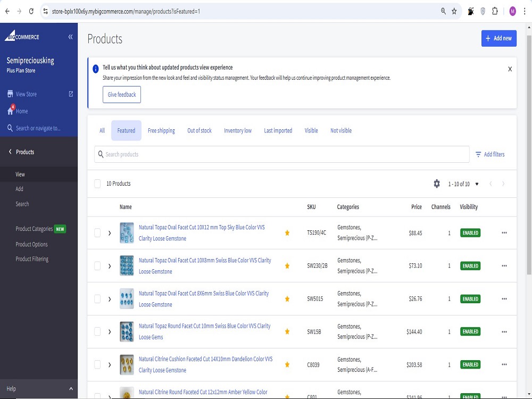Bookmark this page with the star icon
Viewport: 532px width, 399px height.
pyautogui.click(x=454, y=11)
